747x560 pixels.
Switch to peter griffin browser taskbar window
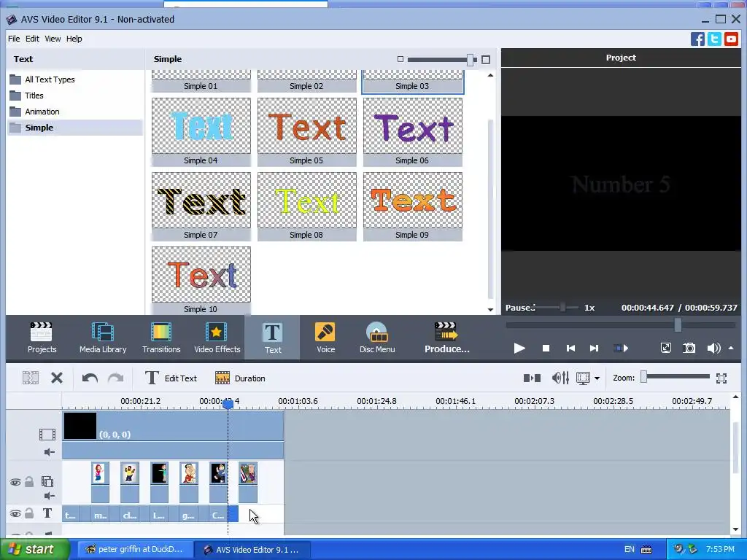coord(134,549)
